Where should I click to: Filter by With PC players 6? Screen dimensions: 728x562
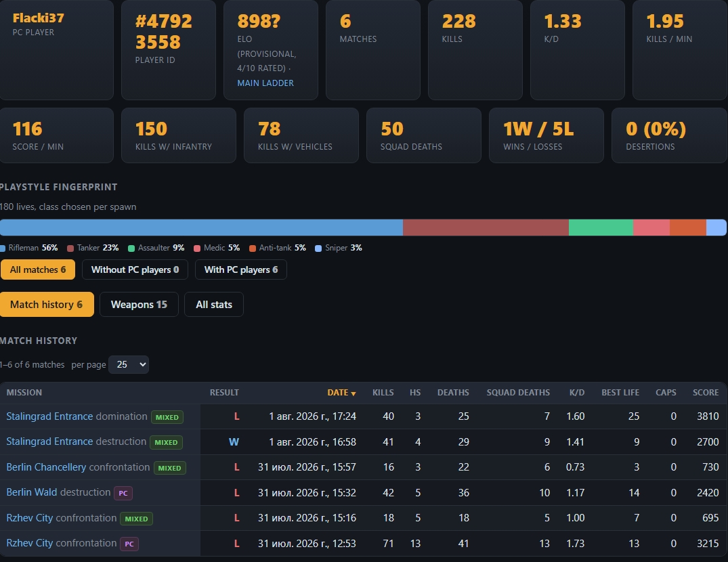[x=241, y=269]
